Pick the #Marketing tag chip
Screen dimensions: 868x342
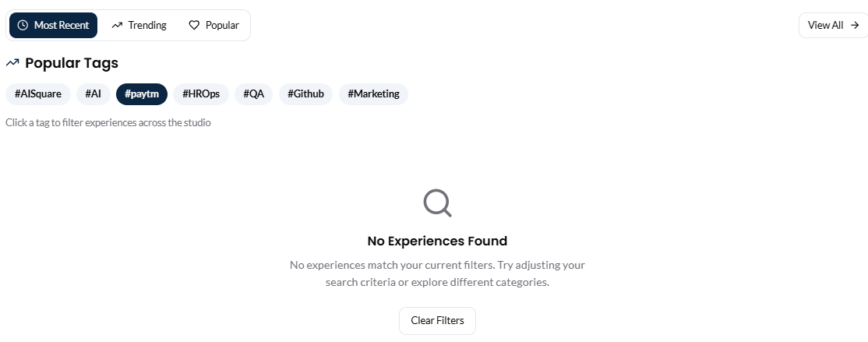pos(373,94)
